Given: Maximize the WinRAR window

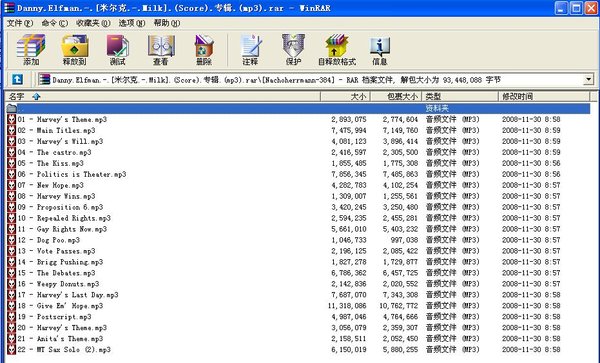Looking at the screenshot, I should 576,8.
